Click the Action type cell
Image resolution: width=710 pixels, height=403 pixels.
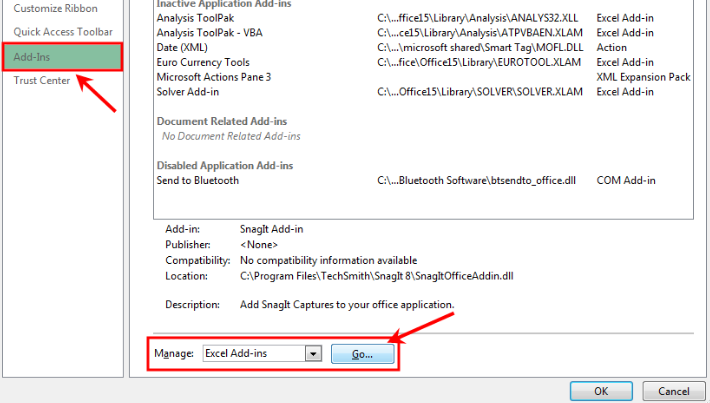[x=611, y=48]
